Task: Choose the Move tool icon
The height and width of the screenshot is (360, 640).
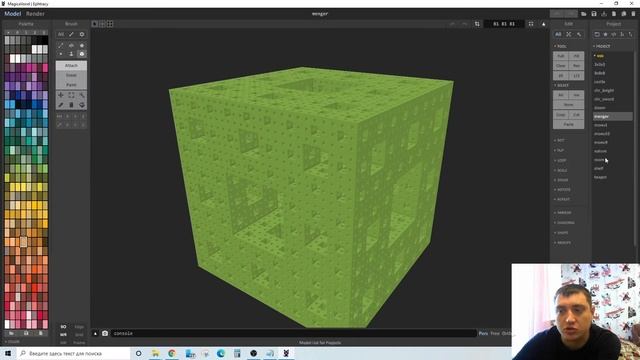Action: [61, 95]
